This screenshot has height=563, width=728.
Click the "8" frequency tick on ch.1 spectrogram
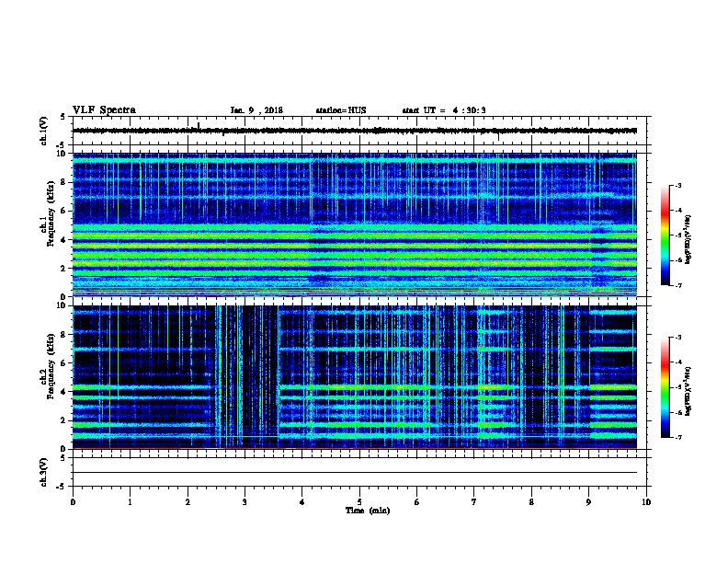tap(64, 182)
